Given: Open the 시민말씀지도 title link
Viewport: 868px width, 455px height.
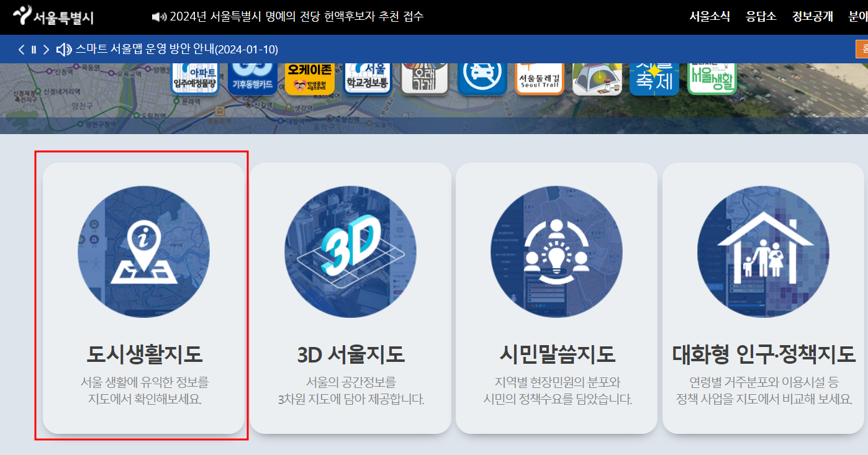Looking at the screenshot, I should tap(557, 354).
